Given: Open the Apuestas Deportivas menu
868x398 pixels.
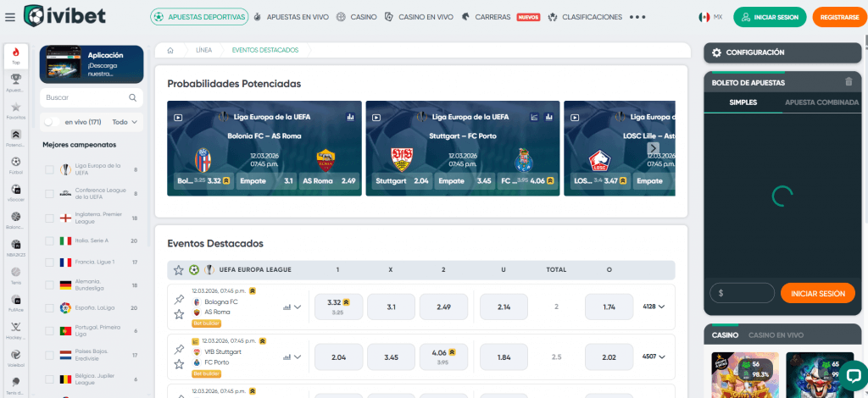Looking at the screenshot, I should coord(199,17).
